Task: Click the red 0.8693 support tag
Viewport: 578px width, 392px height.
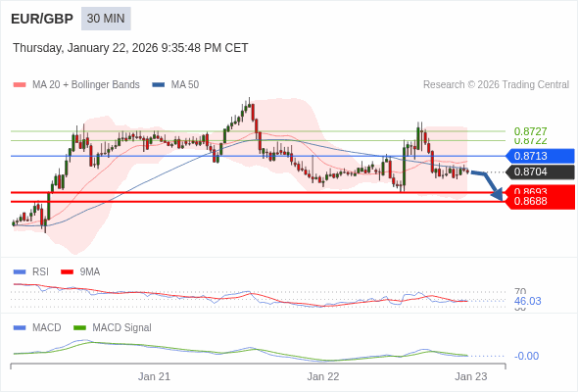Action: coord(540,190)
